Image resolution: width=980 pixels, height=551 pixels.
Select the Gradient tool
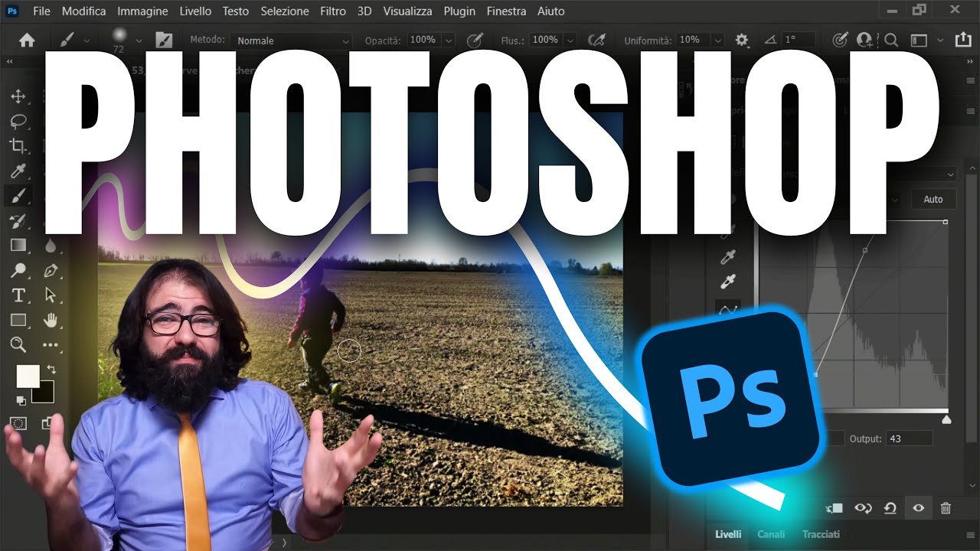pos(18,246)
